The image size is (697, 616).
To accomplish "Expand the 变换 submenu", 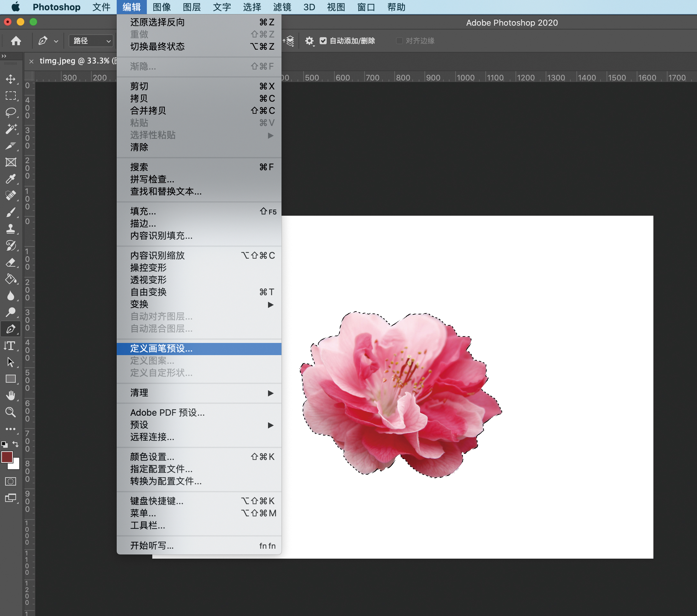I will coord(199,304).
